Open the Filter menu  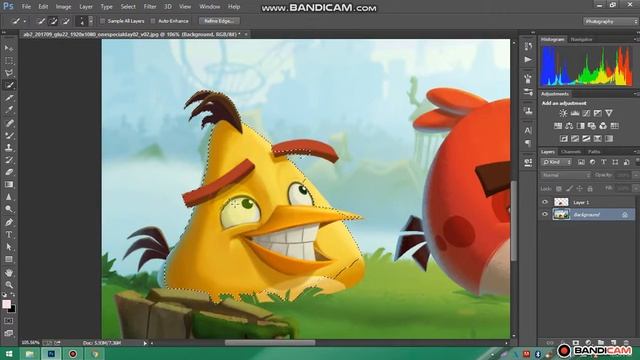click(x=150, y=7)
